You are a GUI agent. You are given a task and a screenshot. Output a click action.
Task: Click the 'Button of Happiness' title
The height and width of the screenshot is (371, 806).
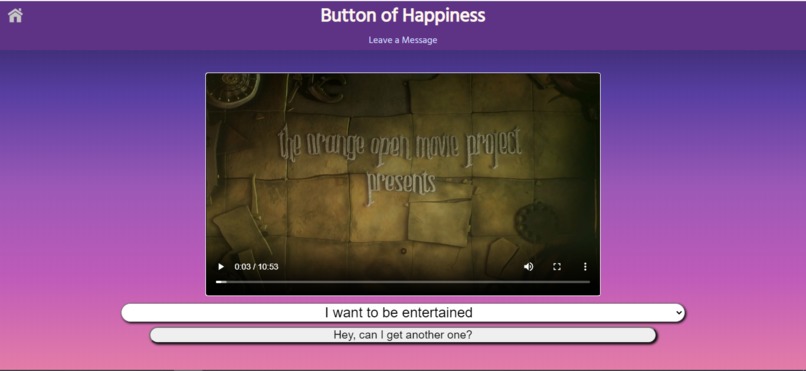click(403, 15)
